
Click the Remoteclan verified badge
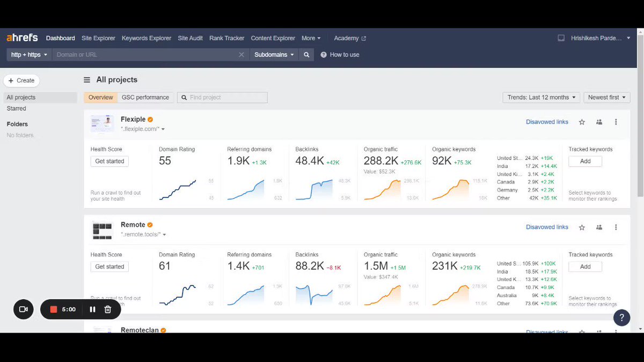click(x=163, y=330)
